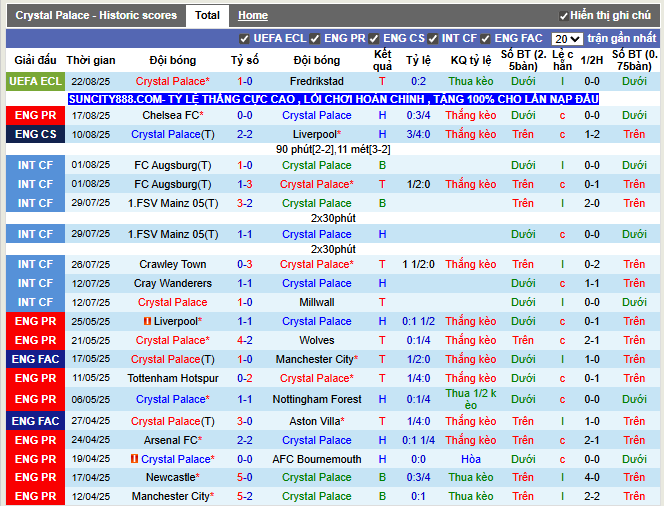Click the 90 phút[2-2],11 mét[3-2] note
Screen dimensions: 664x506
pos(333,149)
